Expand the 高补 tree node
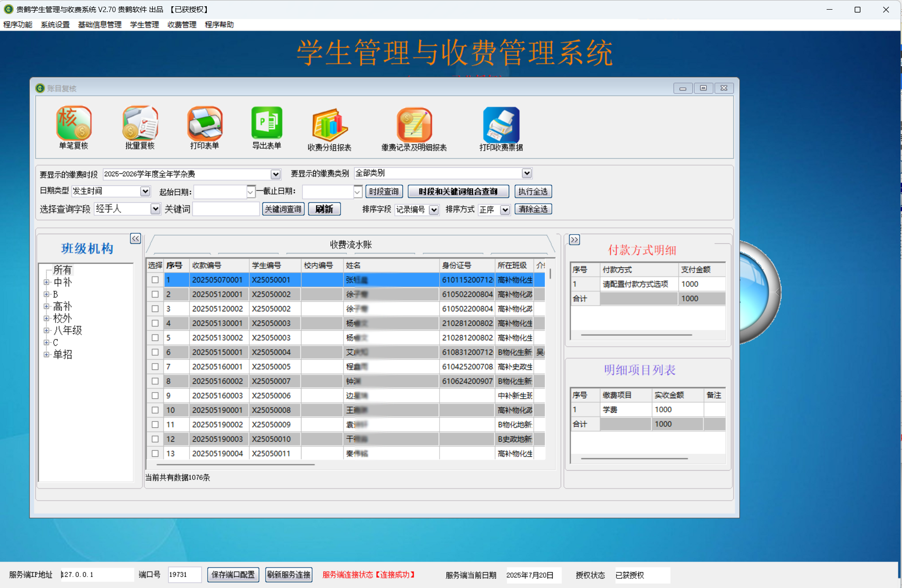 tap(46, 306)
